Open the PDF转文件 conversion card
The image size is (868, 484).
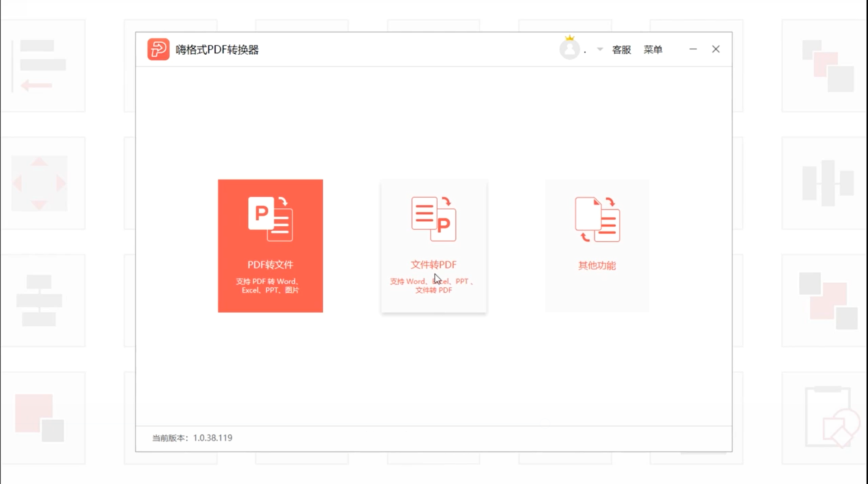click(270, 246)
